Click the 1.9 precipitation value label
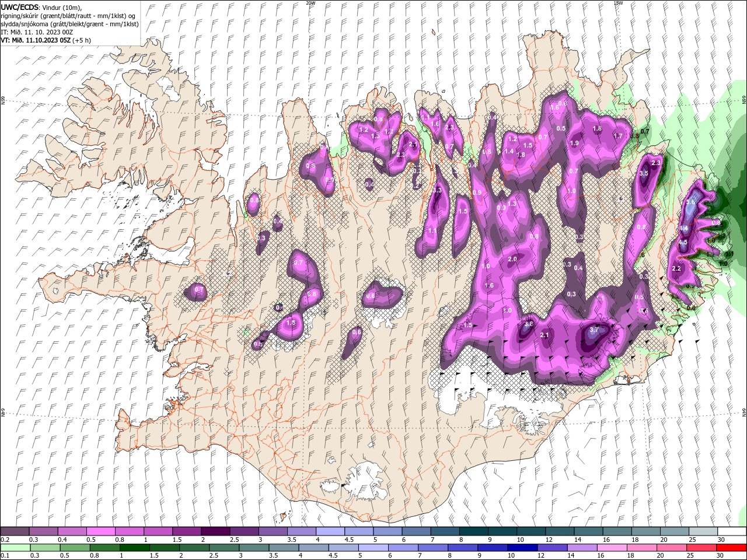 [574, 143]
